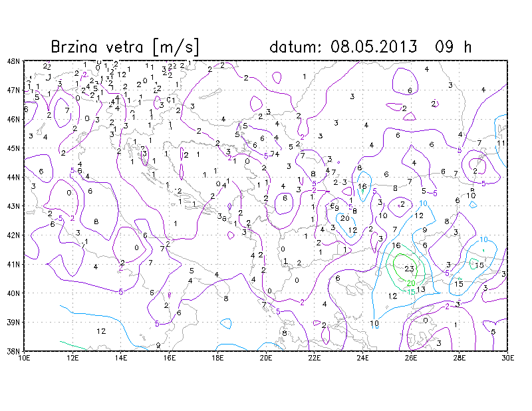The image size is (532, 411).
Task: Click the '44N' latitude label
Action: [x=13, y=177]
